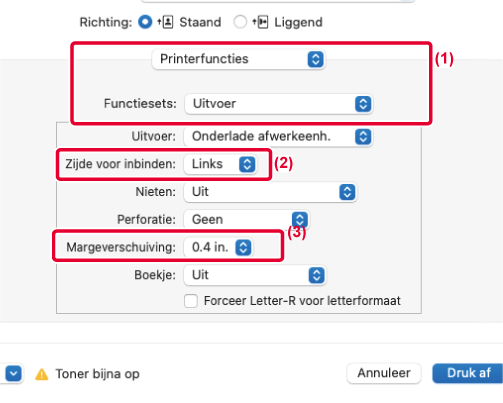Change Zijde voor inbinden from Links
The height and width of the screenshot is (403, 503).
(220, 164)
